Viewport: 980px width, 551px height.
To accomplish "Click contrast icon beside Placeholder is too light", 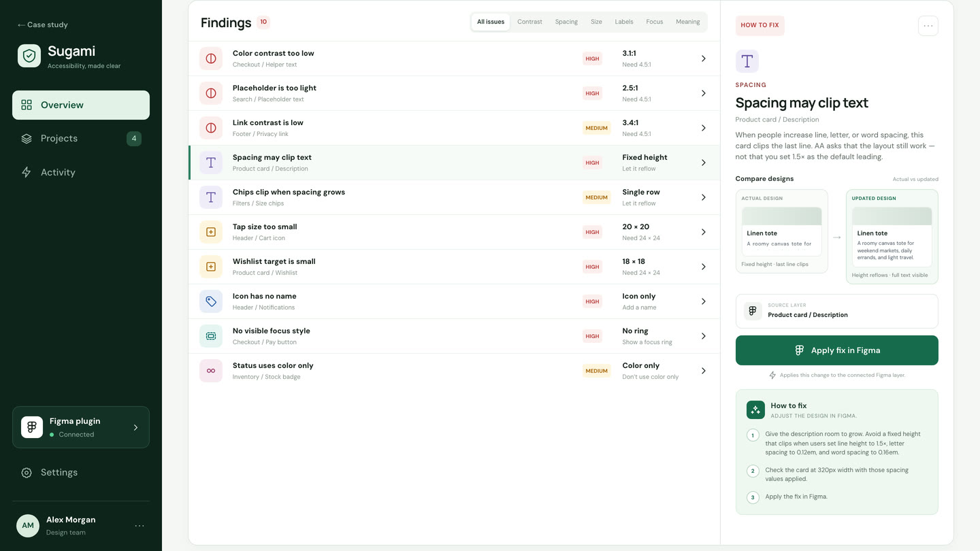I will 211,93.
